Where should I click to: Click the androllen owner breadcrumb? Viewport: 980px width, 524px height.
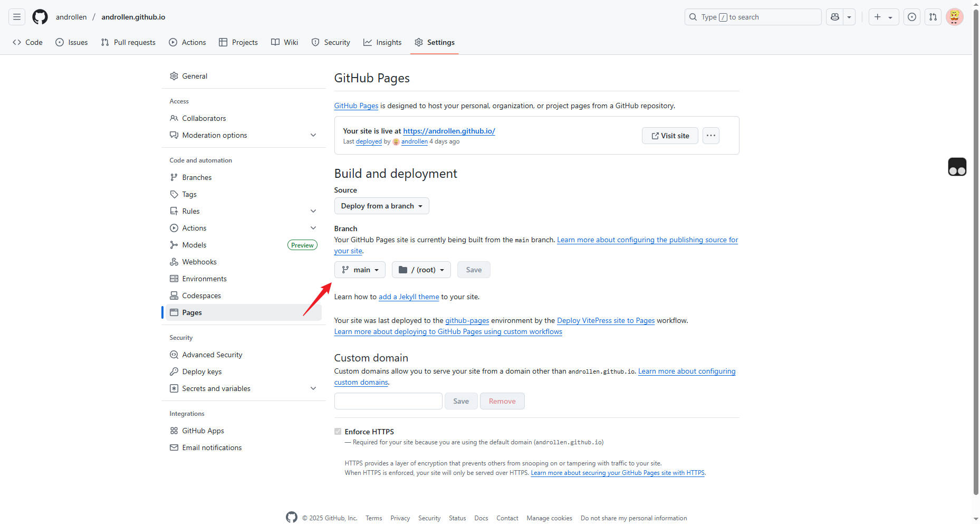(71, 17)
